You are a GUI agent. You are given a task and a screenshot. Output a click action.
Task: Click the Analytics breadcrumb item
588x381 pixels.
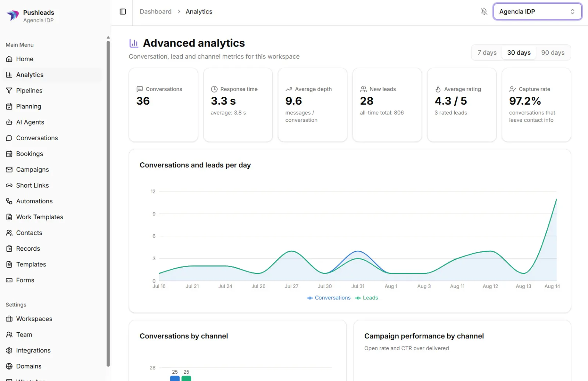[199, 12]
